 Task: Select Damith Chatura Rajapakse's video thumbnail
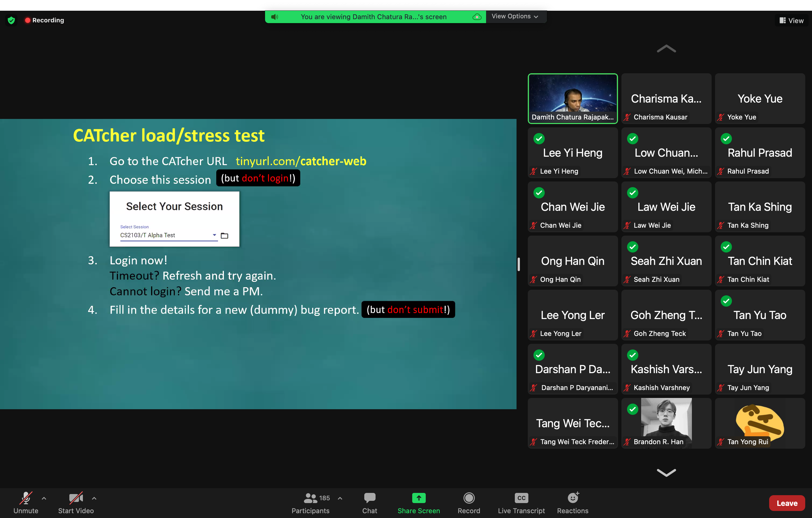pyautogui.click(x=572, y=98)
